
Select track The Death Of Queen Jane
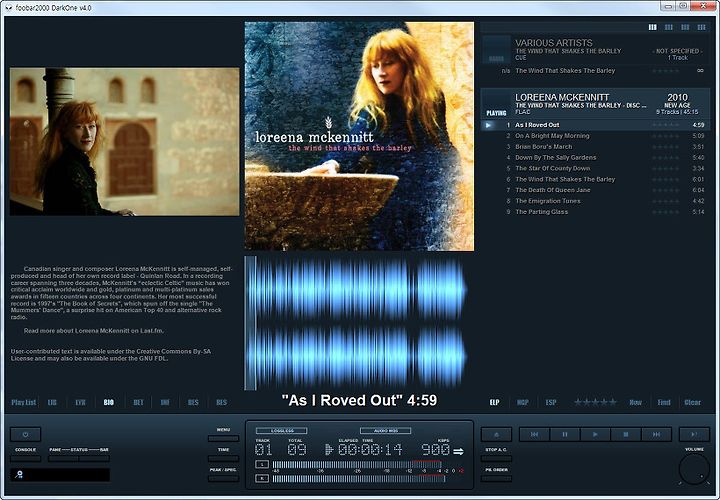[x=595, y=190]
